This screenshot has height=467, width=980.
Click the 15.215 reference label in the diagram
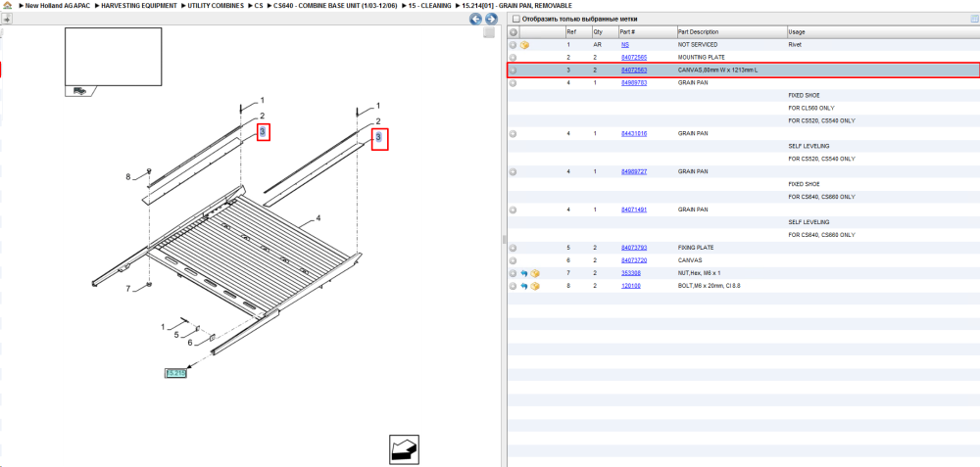pyautogui.click(x=175, y=373)
